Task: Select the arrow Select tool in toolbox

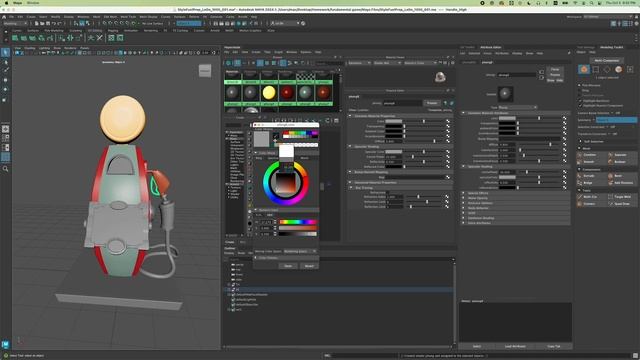Action: [5, 52]
